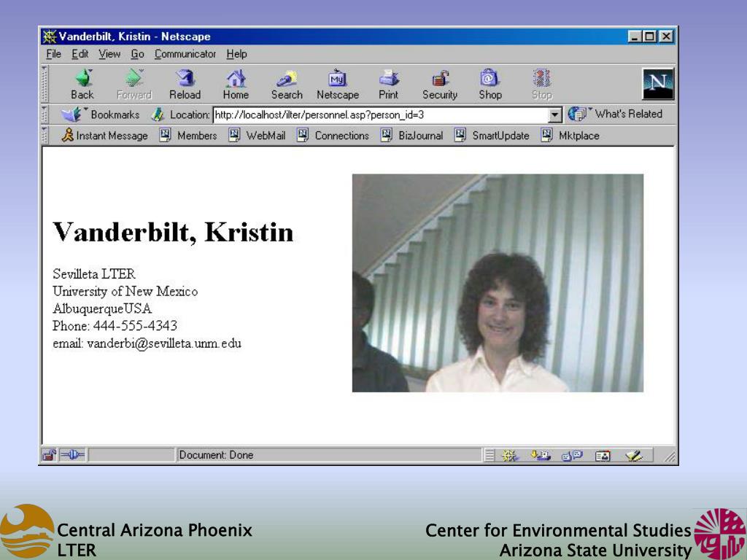
Task: Open the Edit menu
Action: point(80,54)
